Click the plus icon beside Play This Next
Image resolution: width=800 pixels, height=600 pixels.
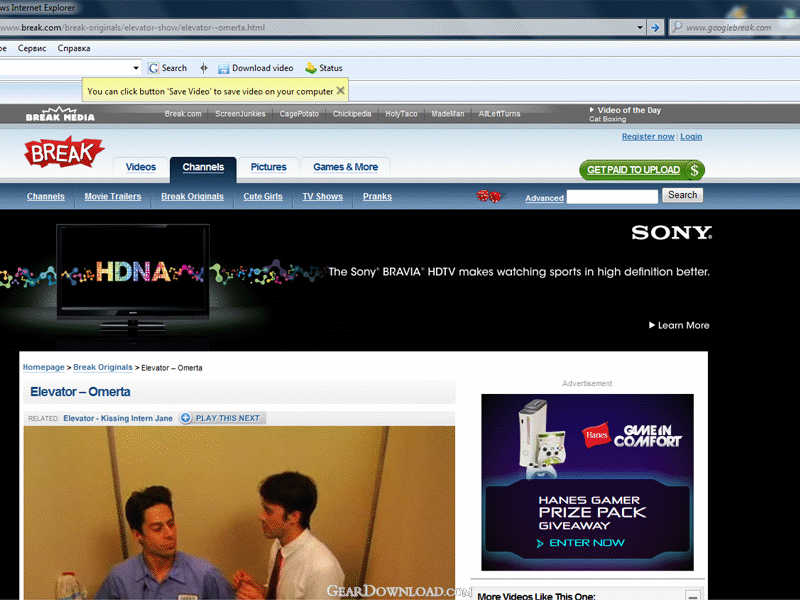[x=186, y=418]
